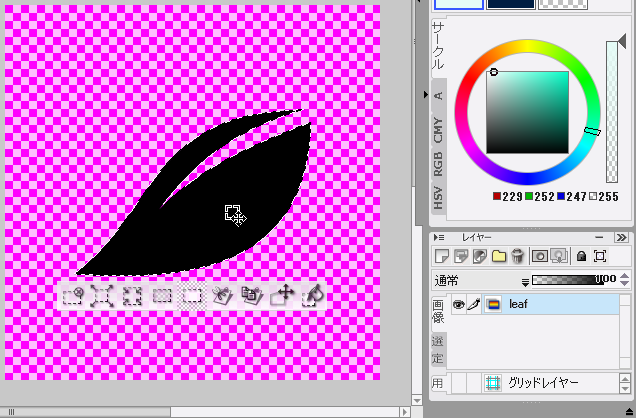Toggle the padlock layer lock icon
Screen dimensions: 636x418
(581, 257)
